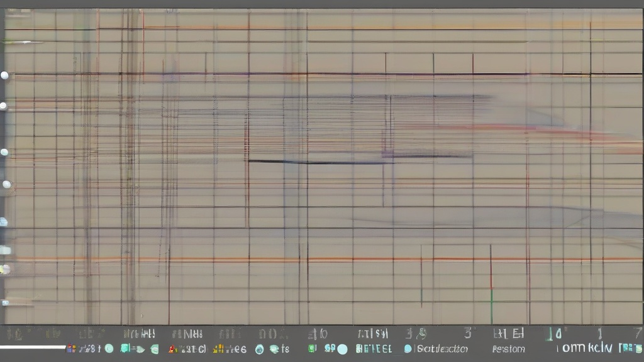Expand the teal arrow-shaped icon in bottom bar

140,349
